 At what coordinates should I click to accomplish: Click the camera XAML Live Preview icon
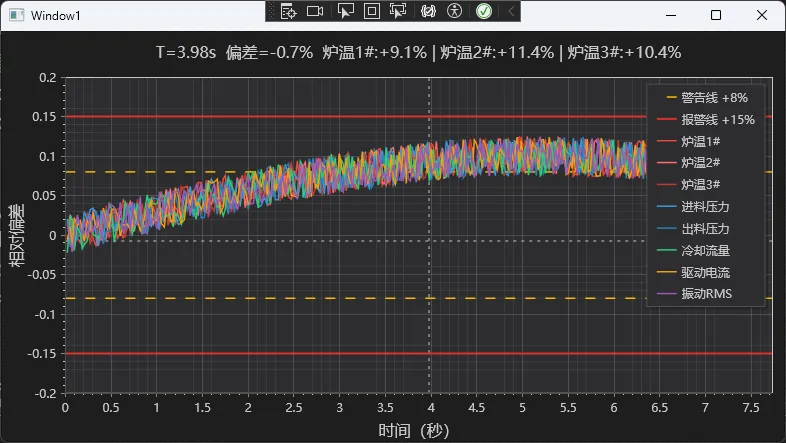315,11
